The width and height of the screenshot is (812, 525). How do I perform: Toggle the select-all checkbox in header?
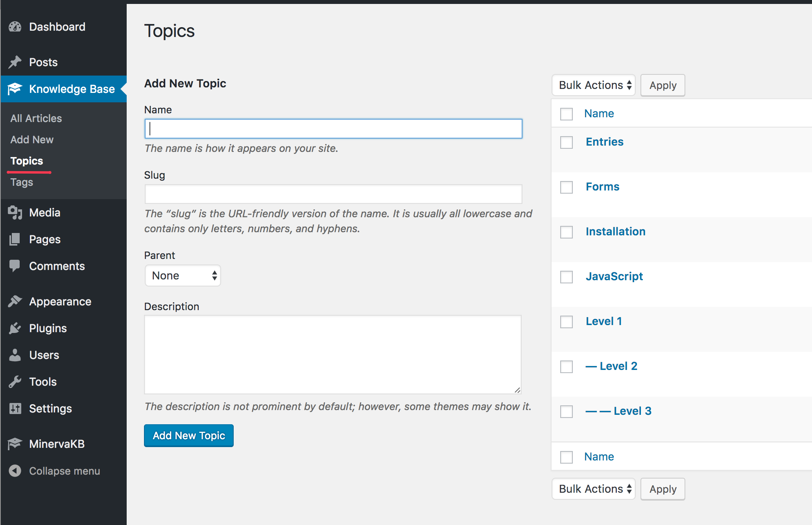point(567,114)
